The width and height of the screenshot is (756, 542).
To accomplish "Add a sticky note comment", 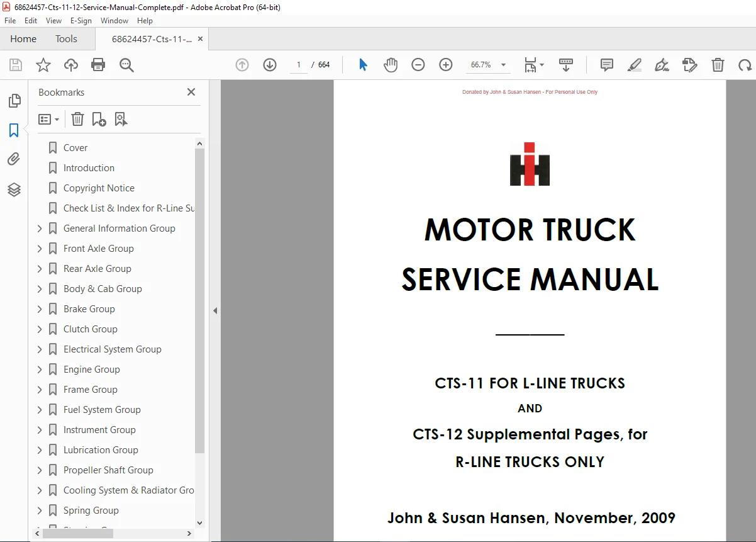I will tap(607, 65).
